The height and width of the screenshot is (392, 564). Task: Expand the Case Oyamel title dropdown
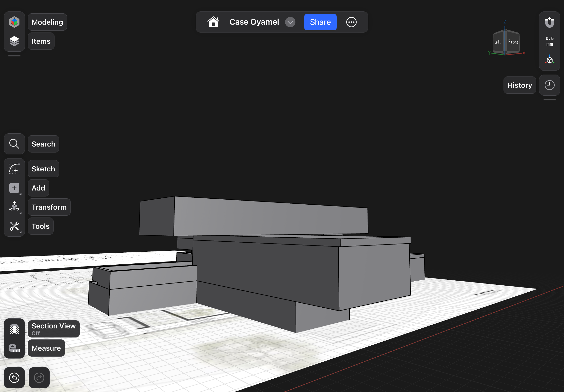tap(290, 22)
